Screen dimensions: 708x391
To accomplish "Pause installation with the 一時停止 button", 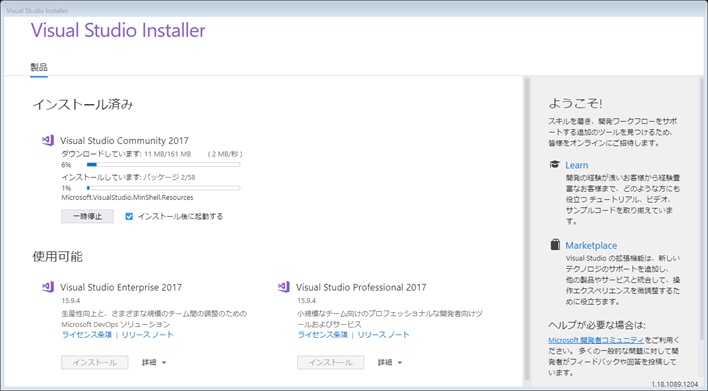I will pos(88,216).
